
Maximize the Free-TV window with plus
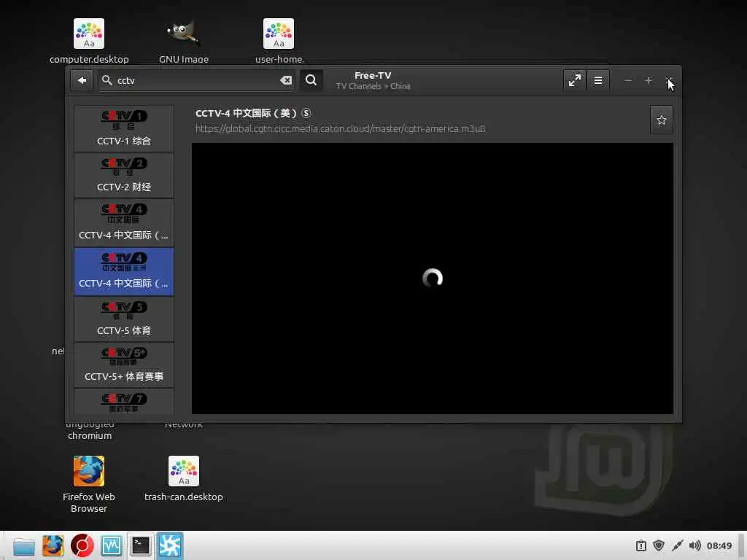648,80
